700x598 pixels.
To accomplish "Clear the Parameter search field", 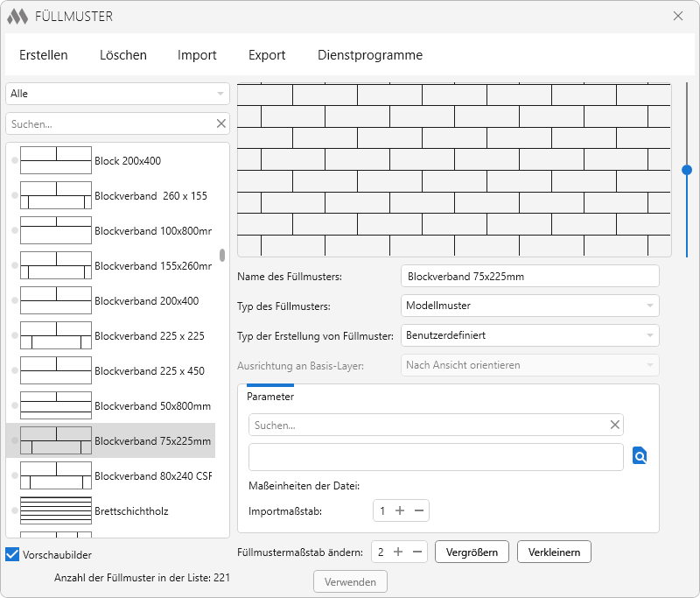I will click(615, 425).
